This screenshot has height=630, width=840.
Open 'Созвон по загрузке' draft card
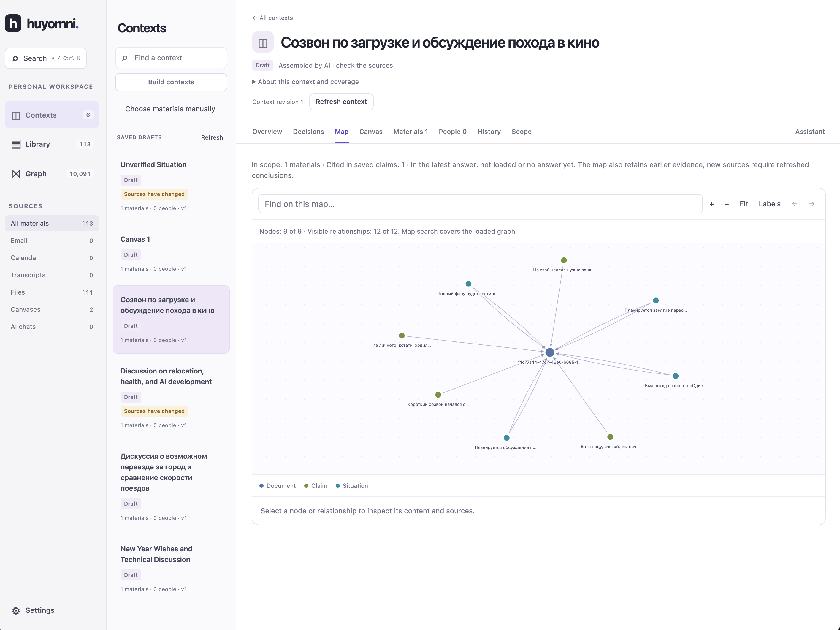(171, 319)
